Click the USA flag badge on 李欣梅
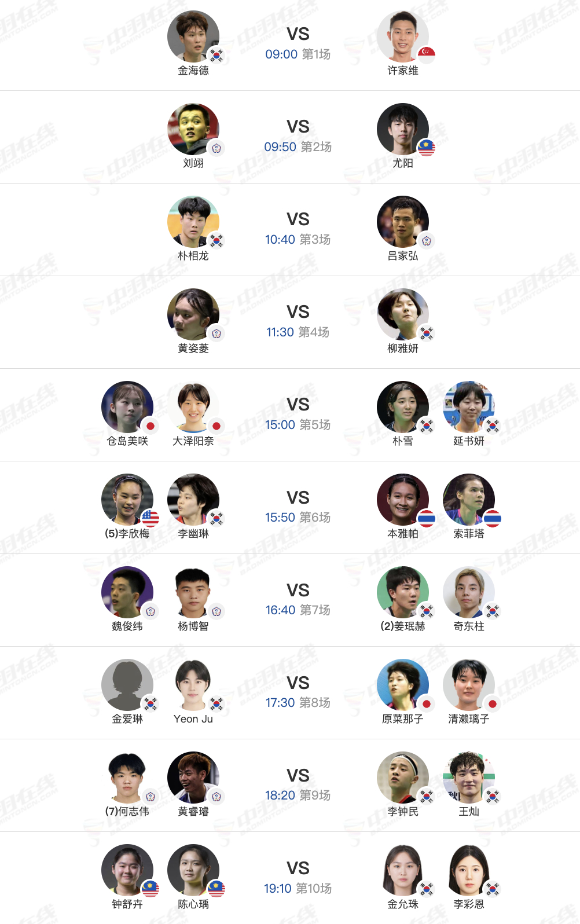The image size is (580, 924). click(150, 518)
